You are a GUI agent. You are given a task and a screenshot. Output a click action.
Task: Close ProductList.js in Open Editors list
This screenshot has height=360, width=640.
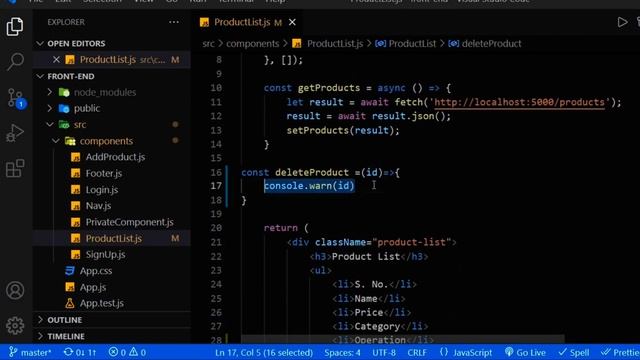click(56, 60)
